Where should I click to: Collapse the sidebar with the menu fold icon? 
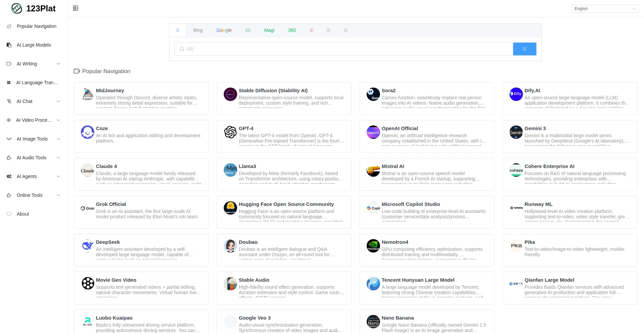(x=75, y=8)
